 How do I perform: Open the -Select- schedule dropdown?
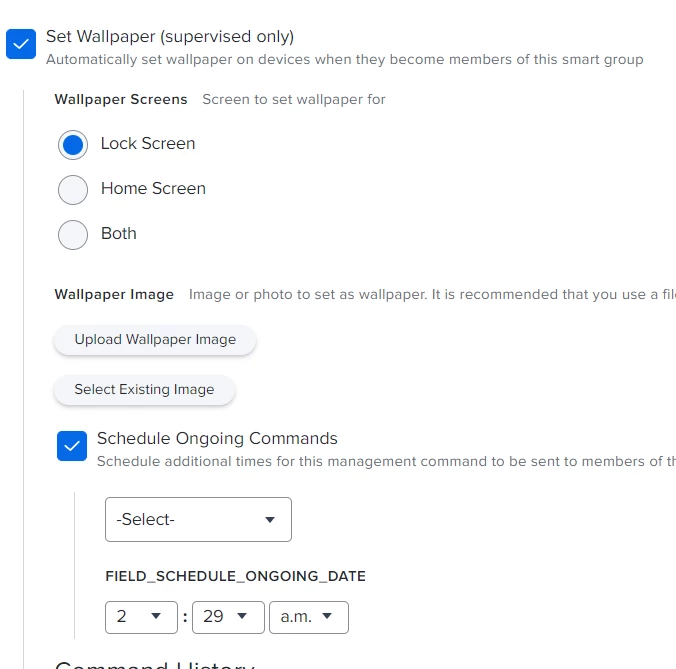click(198, 519)
